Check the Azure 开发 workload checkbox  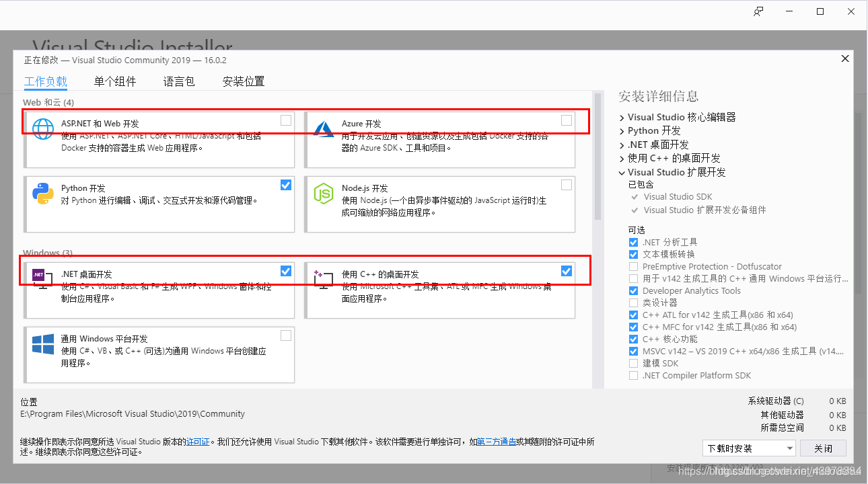tap(567, 120)
